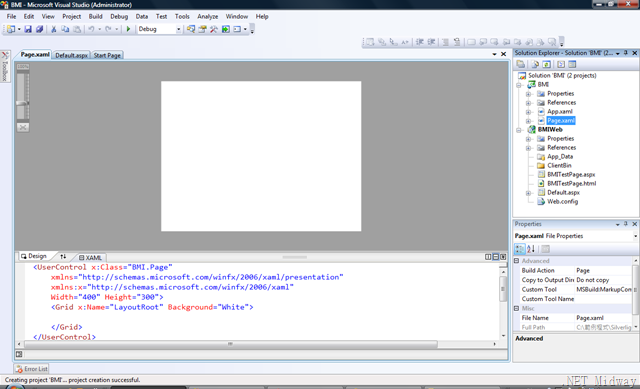Image resolution: width=640 pixels, height=389 pixels.
Task: Start debugging with the green play arrow
Action: pyautogui.click(x=128, y=29)
